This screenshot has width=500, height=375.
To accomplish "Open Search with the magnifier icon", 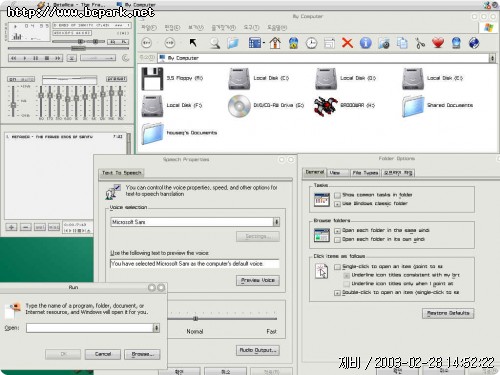I will tap(215, 43).
